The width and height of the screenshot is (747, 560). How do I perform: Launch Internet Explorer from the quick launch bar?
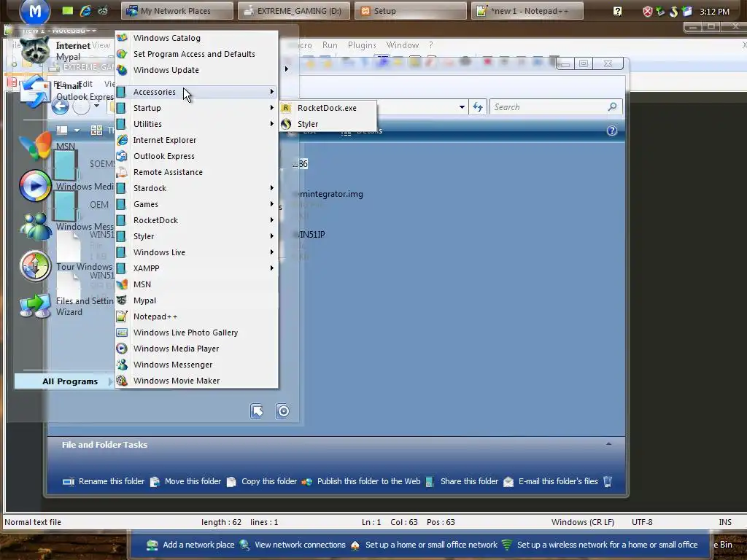(x=86, y=11)
